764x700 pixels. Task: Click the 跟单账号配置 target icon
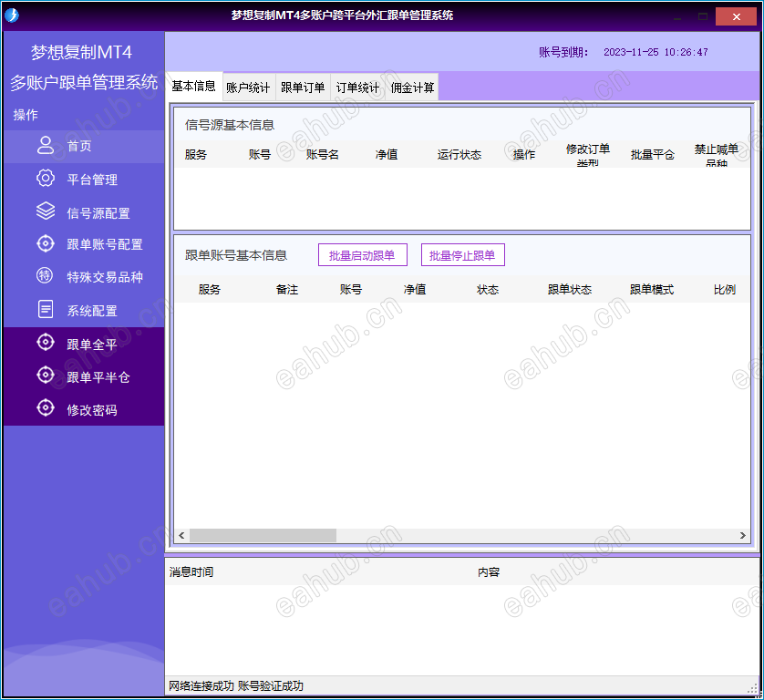click(46, 243)
